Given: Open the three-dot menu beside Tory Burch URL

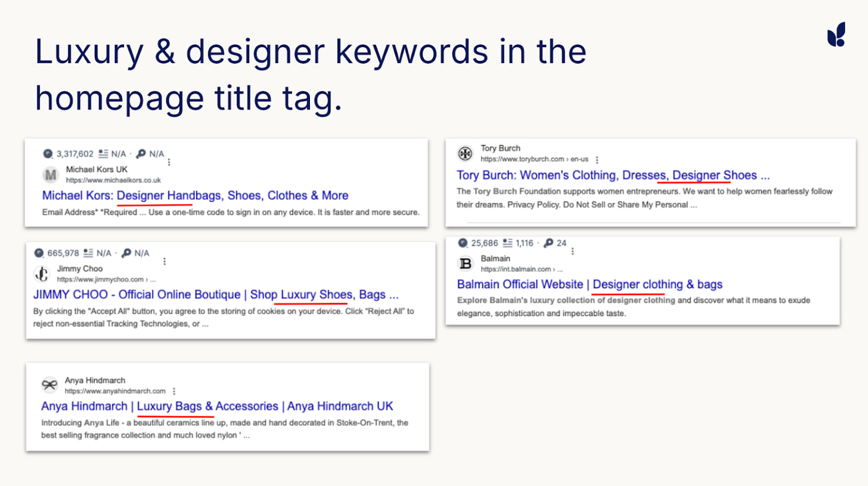Looking at the screenshot, I should click(x=597, y=160).
